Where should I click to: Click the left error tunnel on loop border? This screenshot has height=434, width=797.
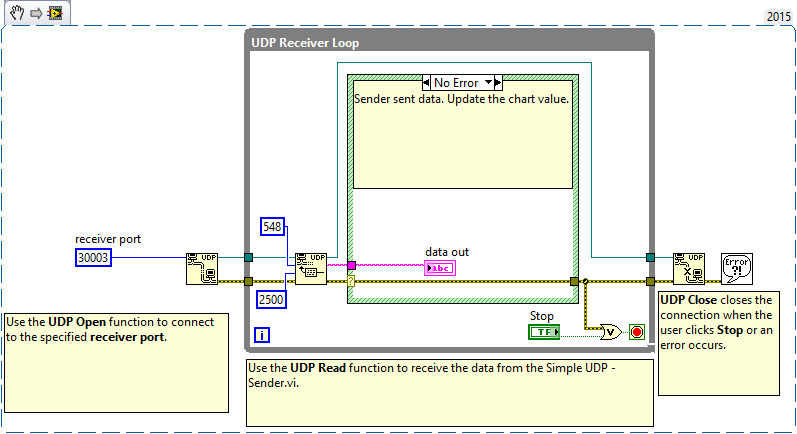(x=249, y=282)
